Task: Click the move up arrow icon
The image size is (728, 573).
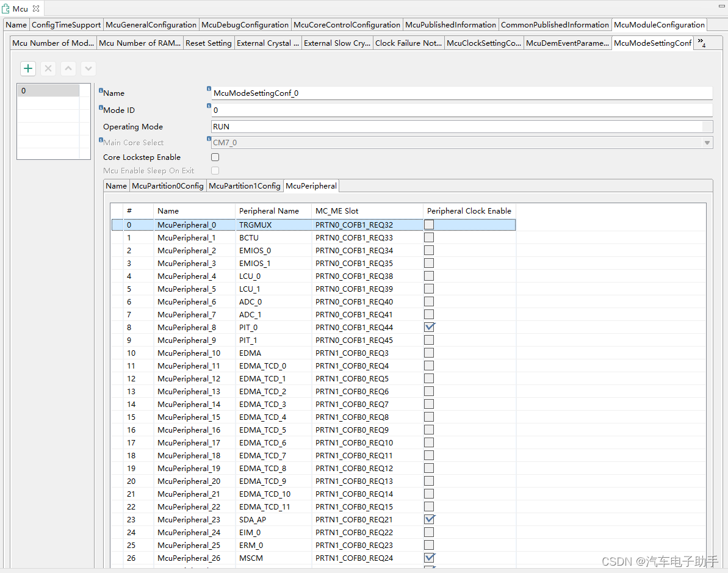Action: [68, 69]
